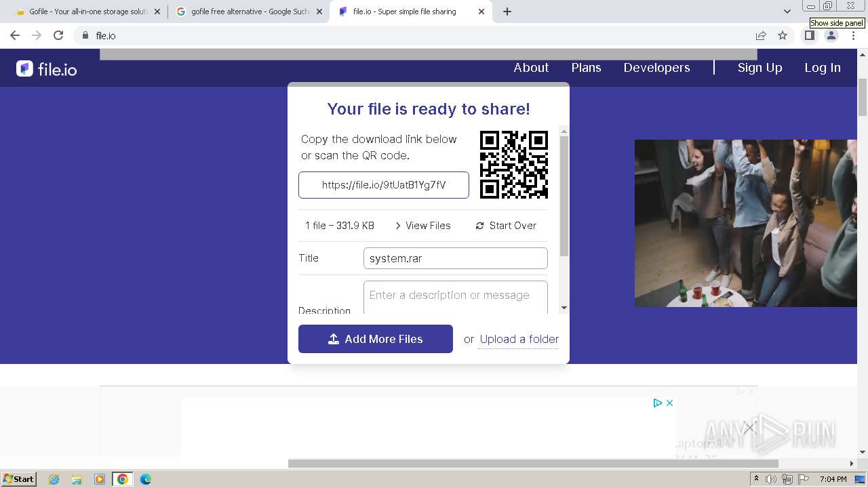Show hidden tray icons
This screenshot has width=868, height=488.
pyautogui.click(x=756, y=479)
